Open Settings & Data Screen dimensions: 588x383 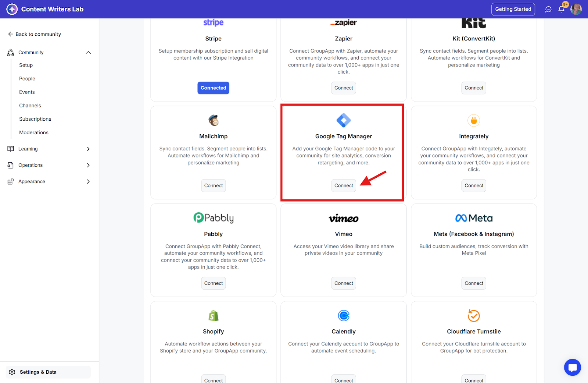coord(48,372)
